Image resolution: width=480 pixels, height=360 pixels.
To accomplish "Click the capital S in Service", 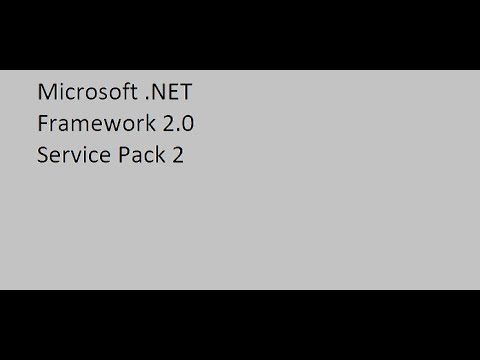I will pos(43,155).
